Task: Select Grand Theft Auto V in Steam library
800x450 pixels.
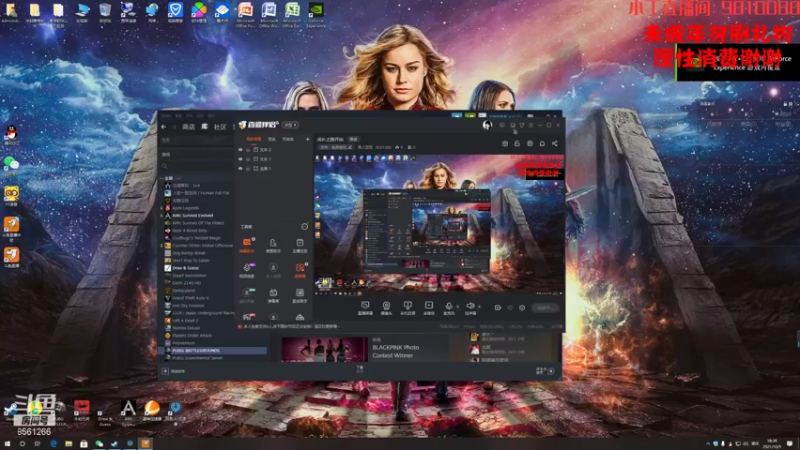Action: pos(190,298)
